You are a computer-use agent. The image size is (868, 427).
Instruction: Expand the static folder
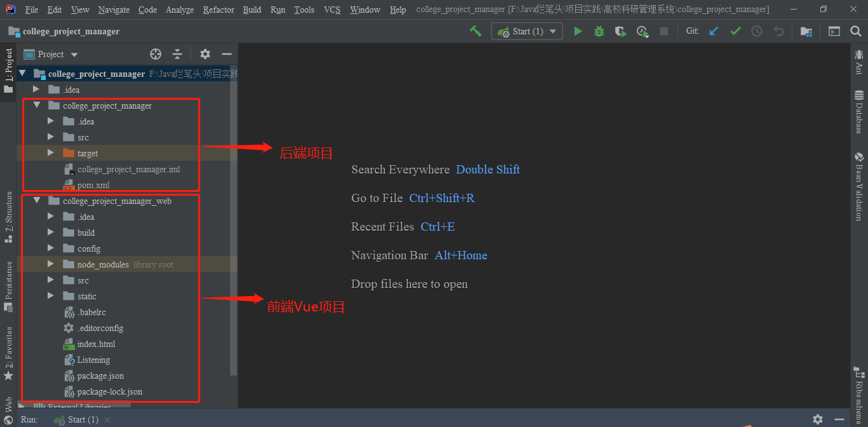coord(51,296)
